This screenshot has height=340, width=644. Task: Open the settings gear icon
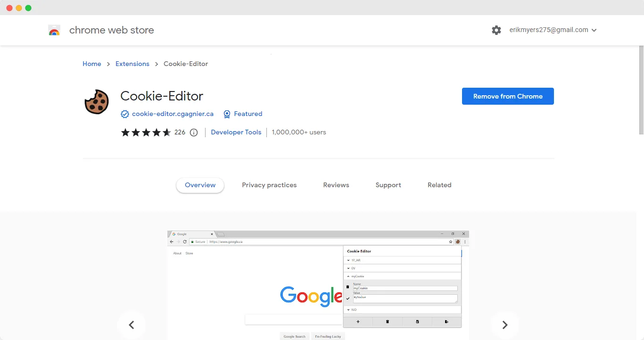click(x=496, y=30)
